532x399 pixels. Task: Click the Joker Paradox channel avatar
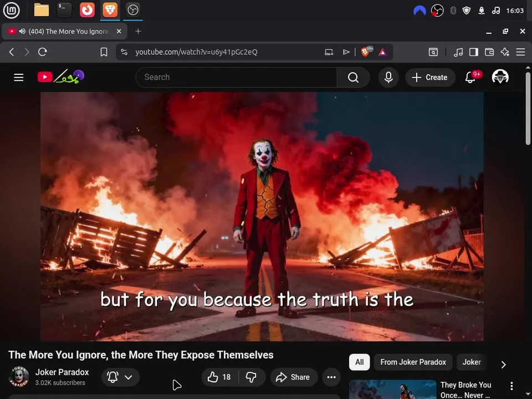[x=19, y=377]
